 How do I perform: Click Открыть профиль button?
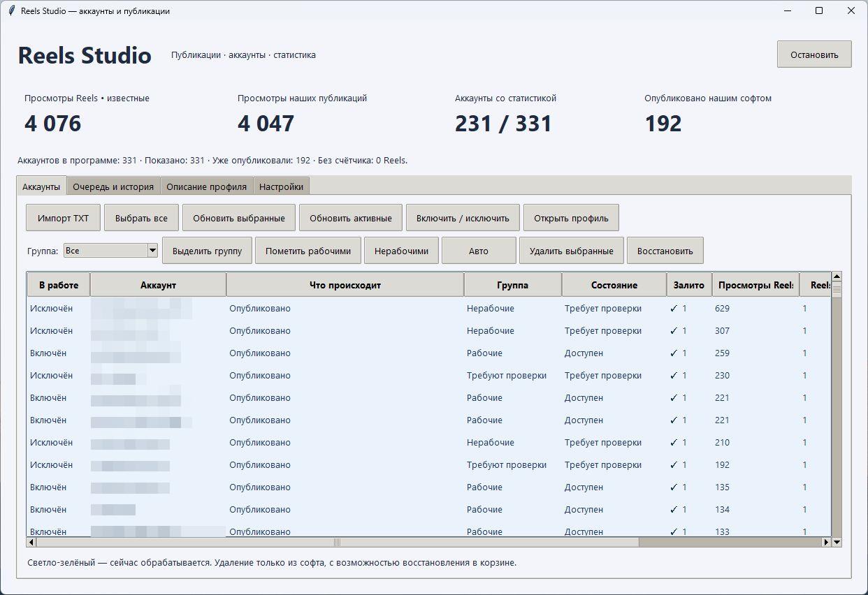(x=571, y=218)
